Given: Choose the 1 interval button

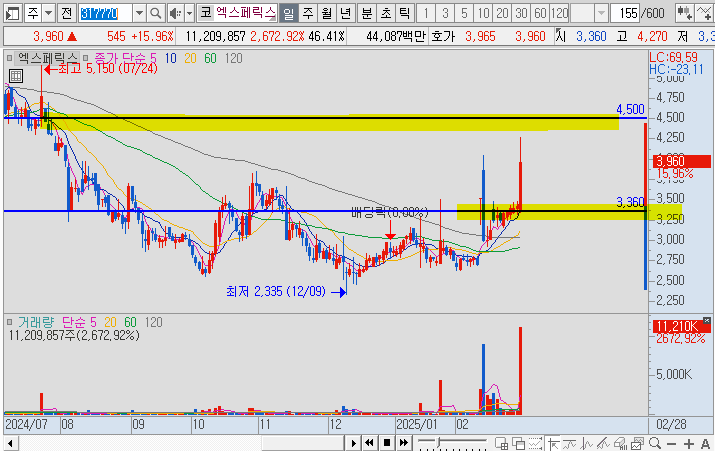Looking at the screenshot, I should pos(426,13).
